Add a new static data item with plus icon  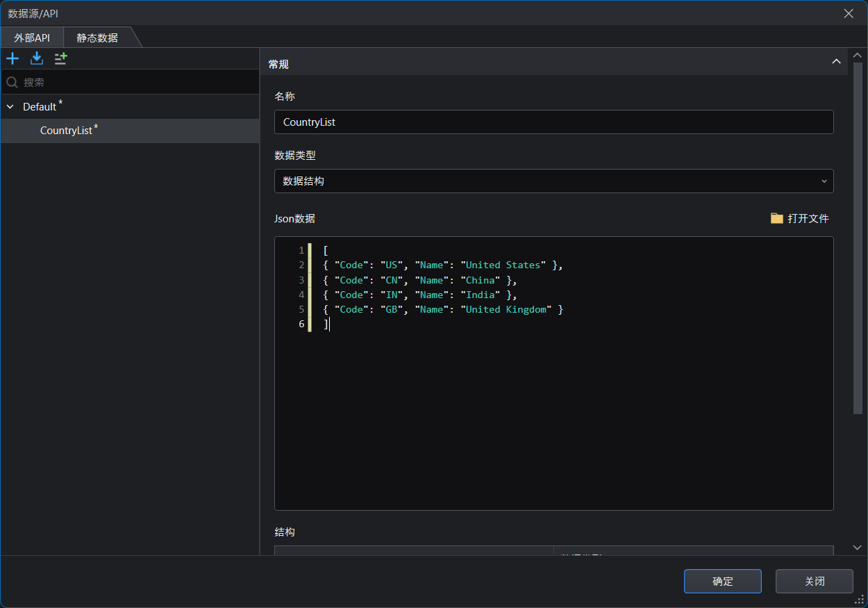[12, 58]
